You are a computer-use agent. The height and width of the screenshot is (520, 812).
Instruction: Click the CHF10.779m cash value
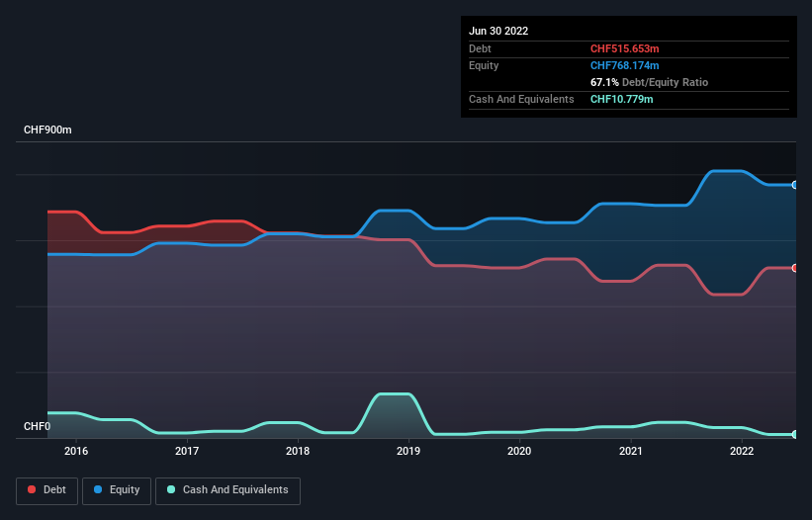621,99
